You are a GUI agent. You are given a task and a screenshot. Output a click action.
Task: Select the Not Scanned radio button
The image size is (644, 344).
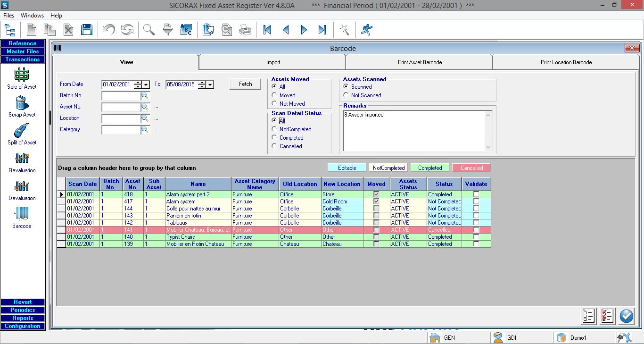pos(346,95)
